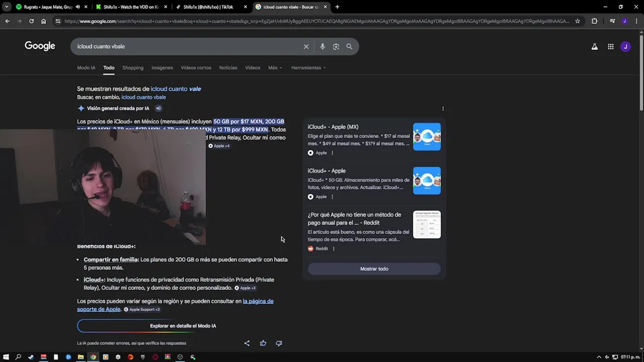Expand the Más search filter dropdown
This screenshot has height=362, width=644.
[275, 68]
